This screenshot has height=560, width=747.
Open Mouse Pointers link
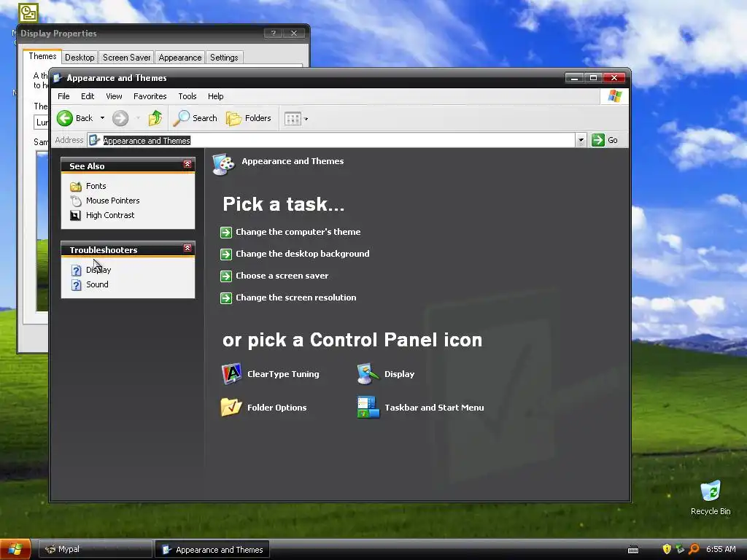tap(113, 201)
